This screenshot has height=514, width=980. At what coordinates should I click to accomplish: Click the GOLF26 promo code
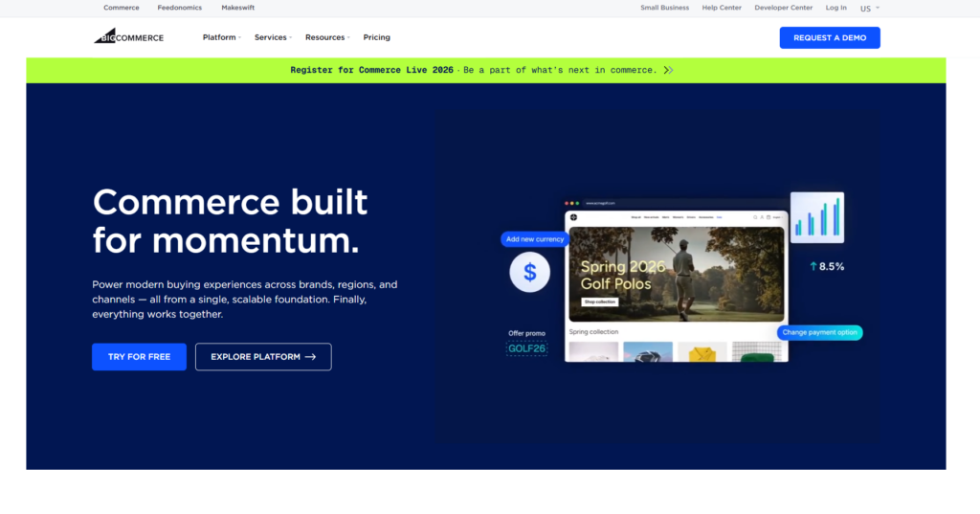(x=527, y=349)
